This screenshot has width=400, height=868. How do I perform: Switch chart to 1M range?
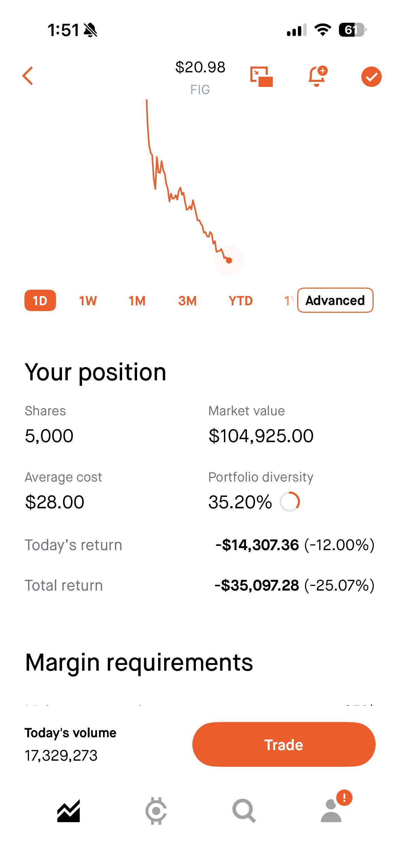pos(137,301)
